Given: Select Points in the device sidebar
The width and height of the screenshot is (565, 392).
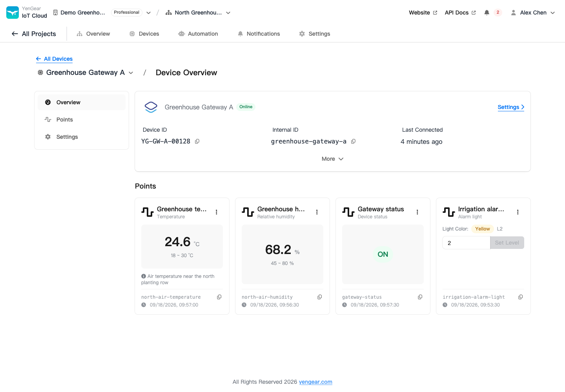Looking at the screenshot, I should (82, 120).
